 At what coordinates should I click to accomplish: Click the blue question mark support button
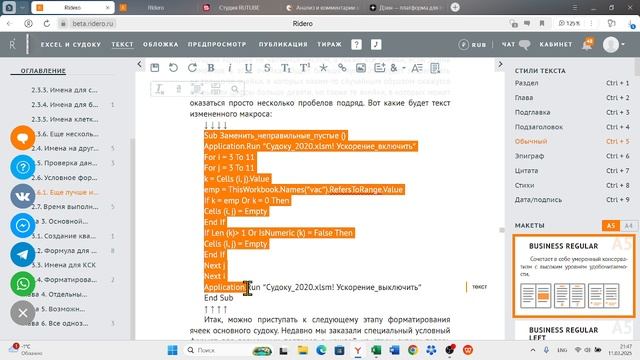click(x=23, y=167)
